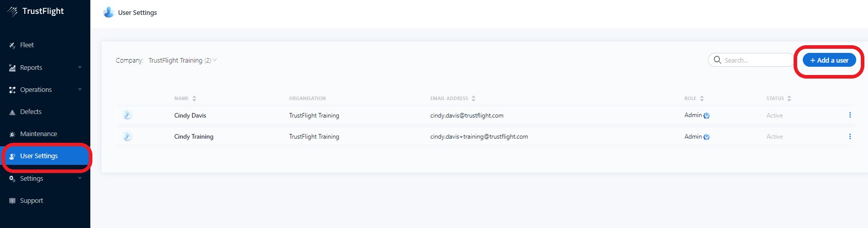The image size is (868, 228).
Task: Sort by Name column arrows
Action: pyautogui.click(x=194, y=99)
